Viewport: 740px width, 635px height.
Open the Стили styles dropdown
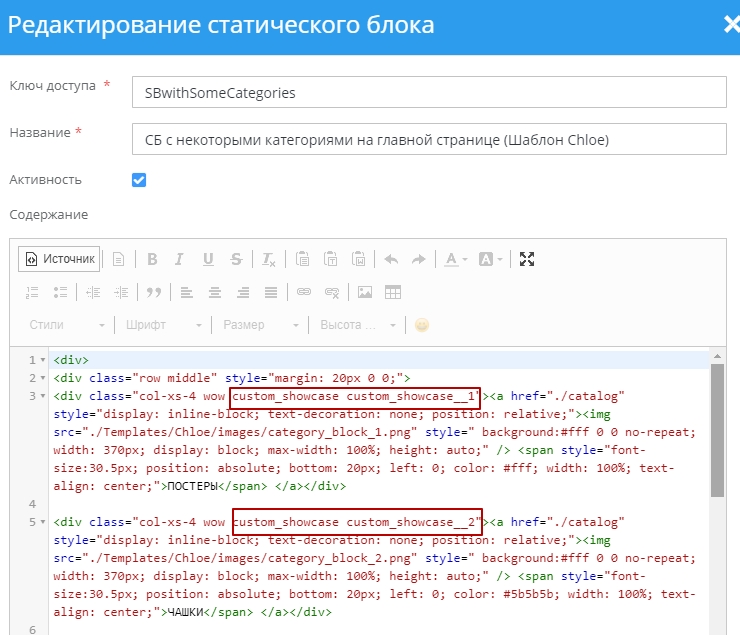pos(66,325)
